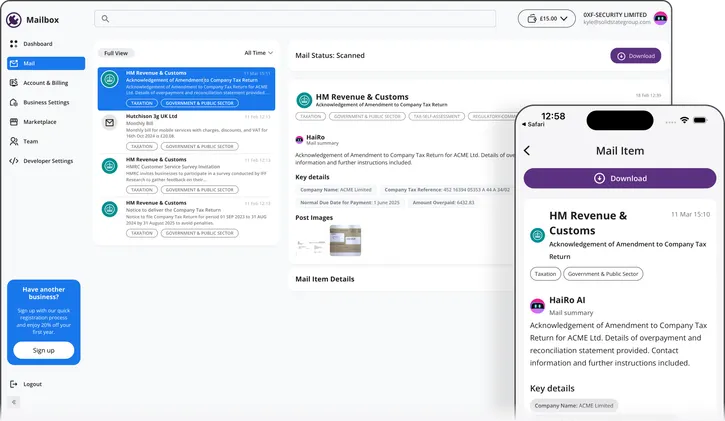Screen dimensions: 725x421
Task: Tap the battery icon in the phone status bar
Action: pyautogui.click(x=700, y=121)
